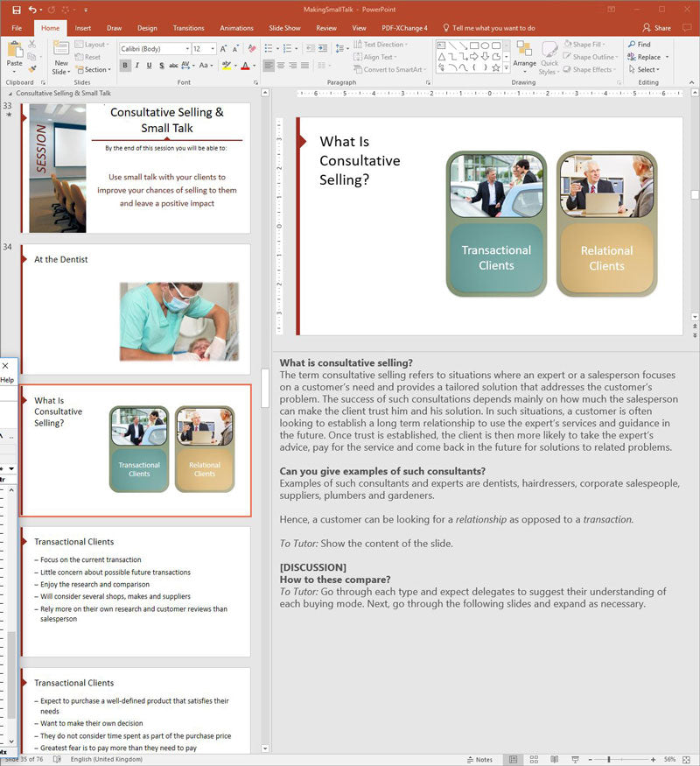Open the Slide Show tab
The width and height of the screenshot is (700, 766).
pyautogui.click(x=284, y=28)
